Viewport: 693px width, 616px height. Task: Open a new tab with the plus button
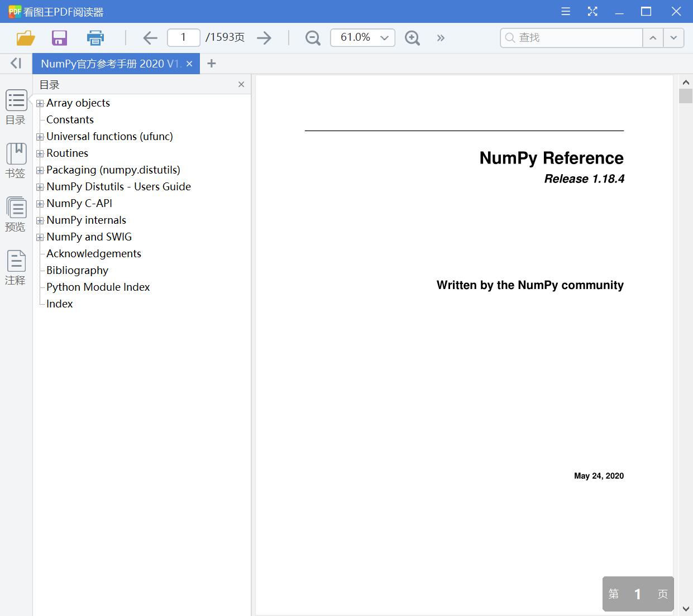tap(211, 63)
